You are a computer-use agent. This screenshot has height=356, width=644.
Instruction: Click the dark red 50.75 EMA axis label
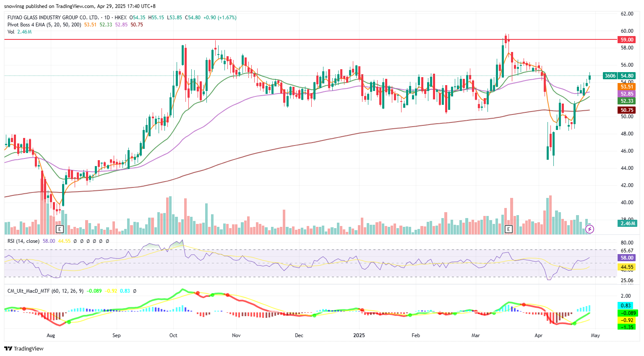pyautogui.click(x=627, y=110)
